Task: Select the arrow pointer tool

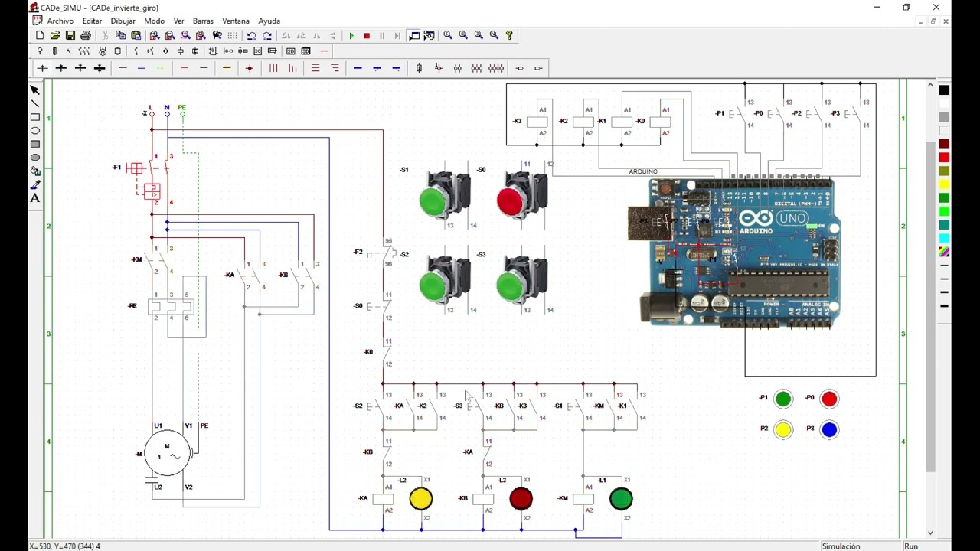Action: click(34, 90)
